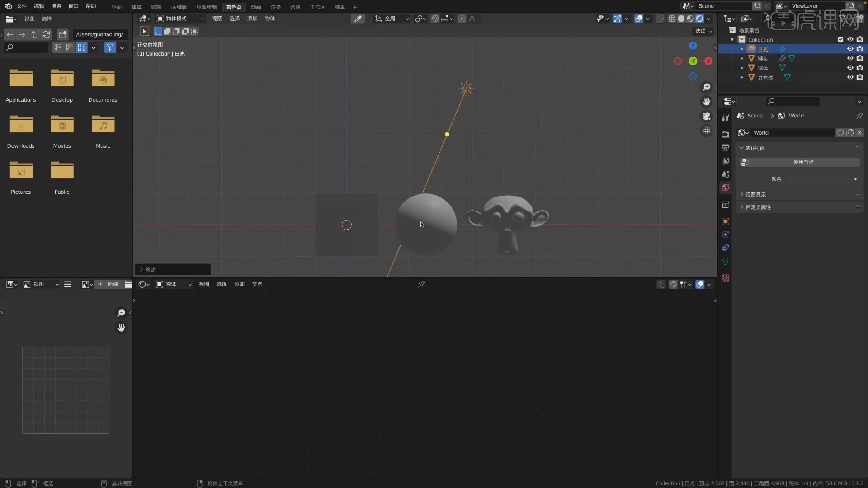The width and height of the screenshot is (868, 488).
Task: Select the eyedropper sample tool in viewport header
Action: point(358,19)
